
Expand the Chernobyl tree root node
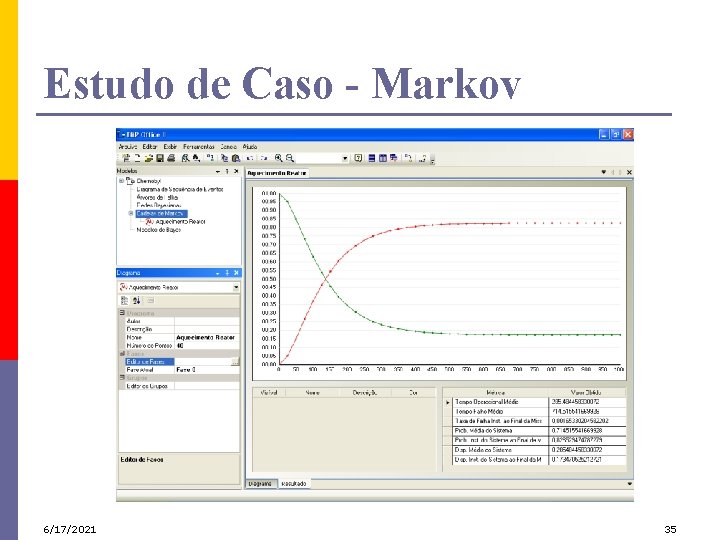point(121,181)
